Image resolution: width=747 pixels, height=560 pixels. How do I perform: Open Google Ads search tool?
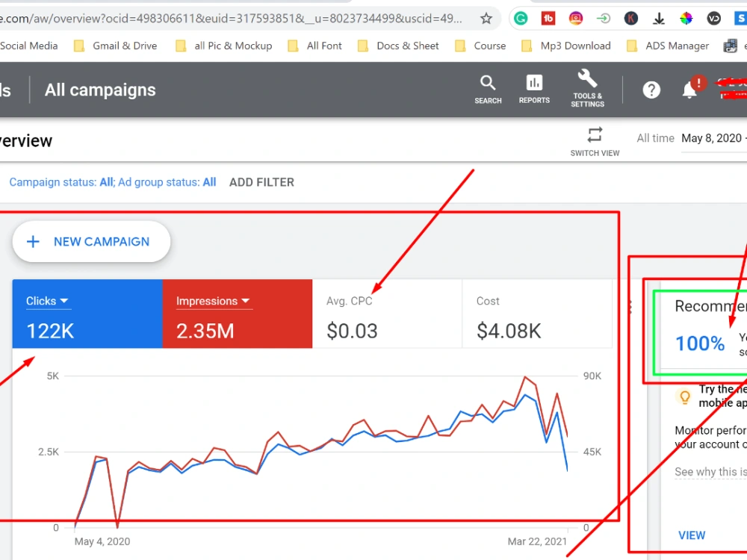tap(488, 90)
